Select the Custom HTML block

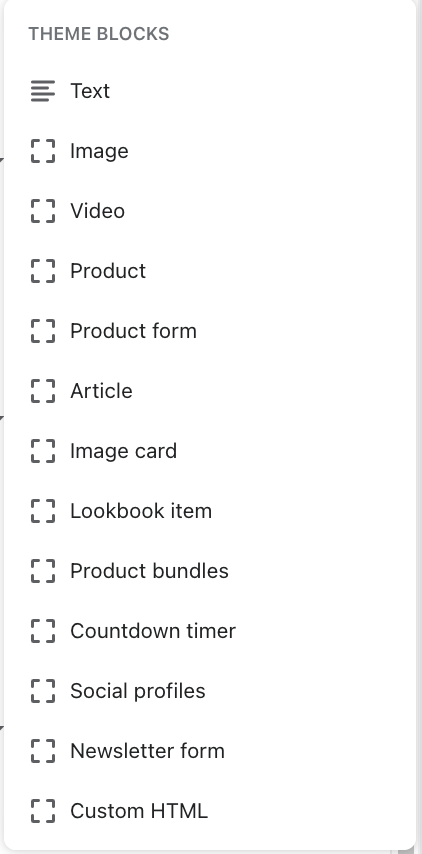tap(210, 810)
